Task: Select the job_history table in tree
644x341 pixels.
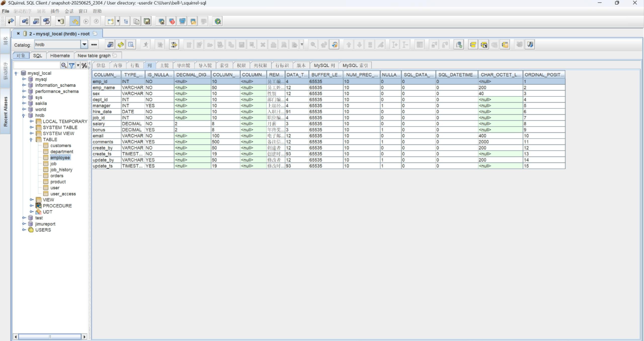Action: tap(61, 170)
